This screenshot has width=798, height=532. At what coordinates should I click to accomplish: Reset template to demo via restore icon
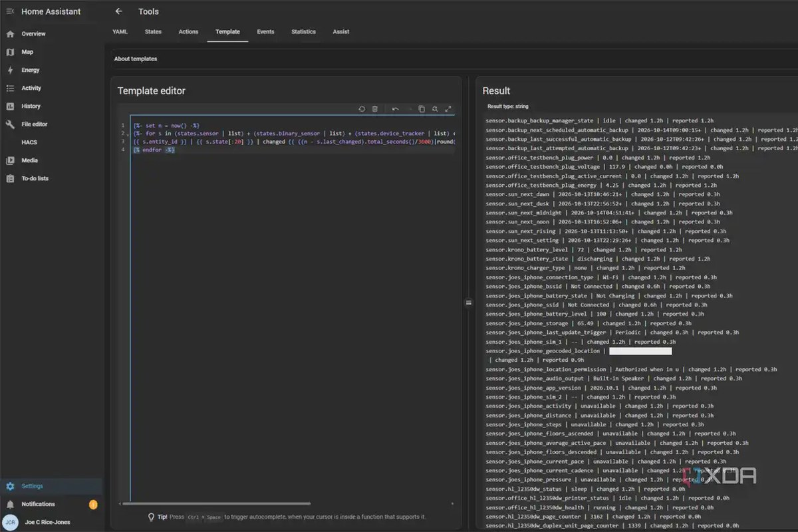(x=362, y=109)
